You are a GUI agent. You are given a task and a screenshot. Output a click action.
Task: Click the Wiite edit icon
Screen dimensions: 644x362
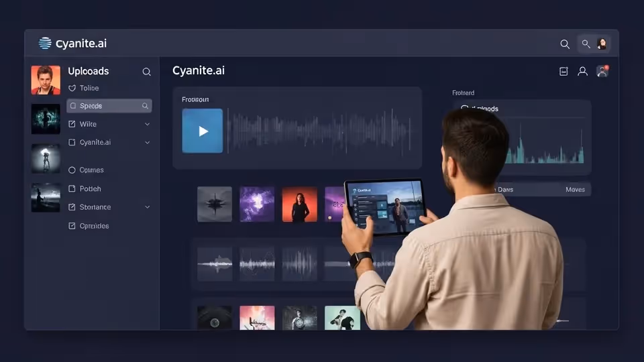click(x=72, y=124)
